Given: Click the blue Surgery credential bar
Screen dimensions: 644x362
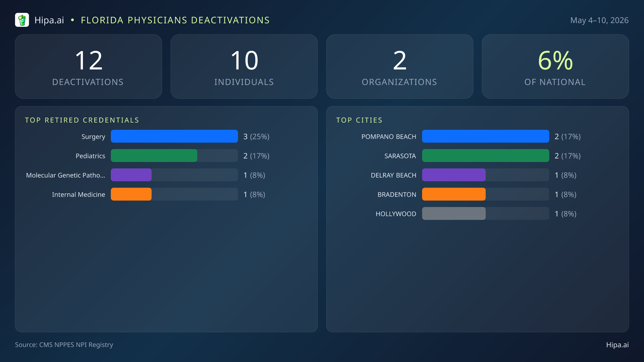Looking at the screenshot, I should point(174,136).
